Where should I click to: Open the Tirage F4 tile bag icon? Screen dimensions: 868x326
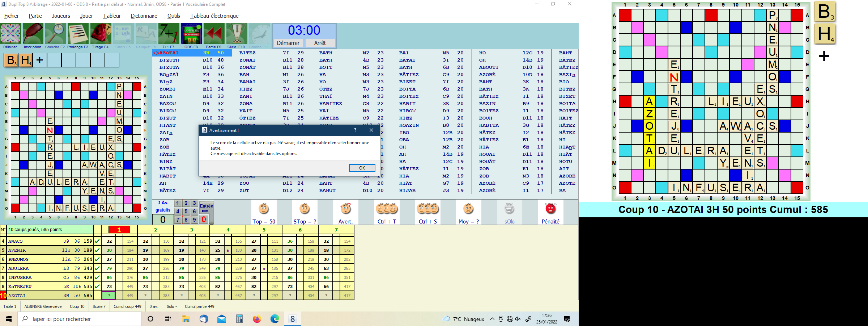pos(101,34)
